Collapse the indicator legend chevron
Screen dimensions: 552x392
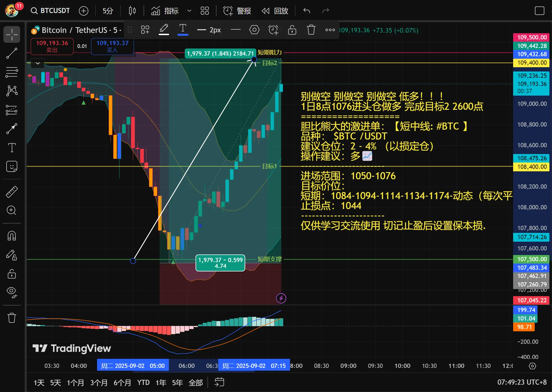coord(38,63)
